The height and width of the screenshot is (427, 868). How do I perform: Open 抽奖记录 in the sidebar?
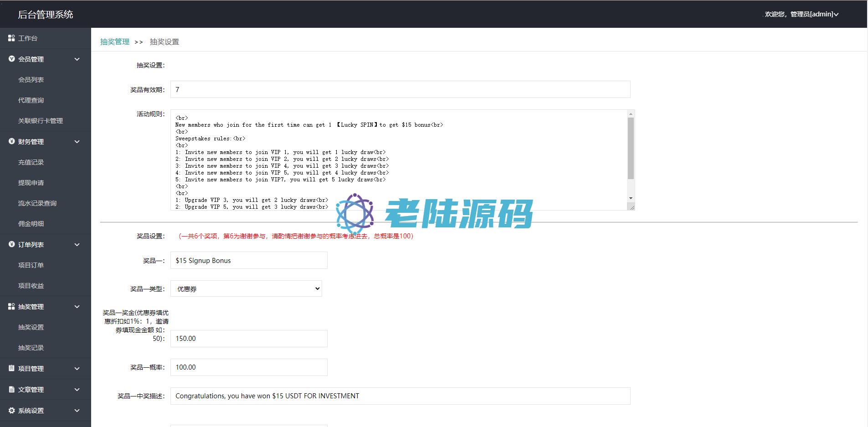31,348
